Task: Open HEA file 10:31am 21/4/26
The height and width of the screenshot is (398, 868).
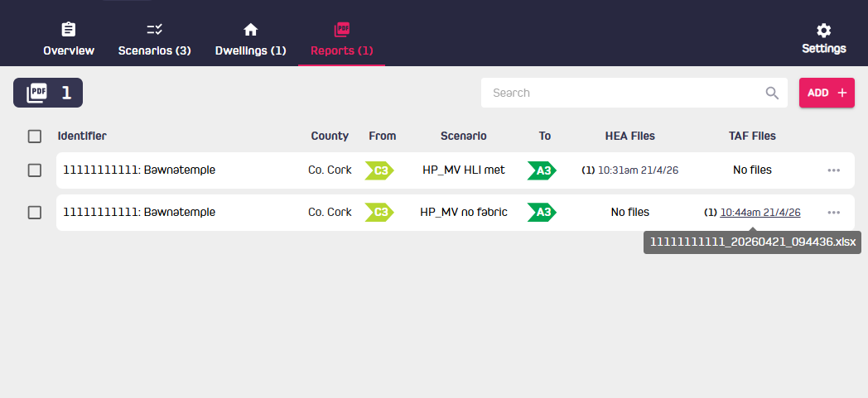Action: (638, 170)
